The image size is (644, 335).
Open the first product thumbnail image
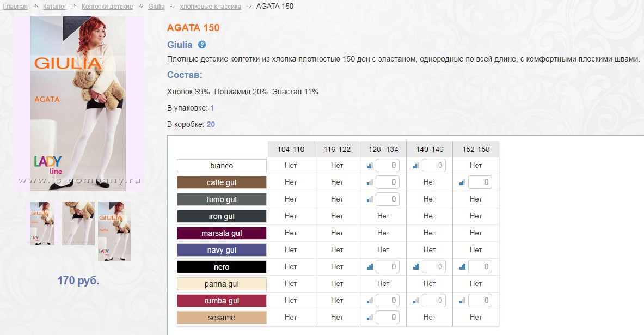coord(42,223)
